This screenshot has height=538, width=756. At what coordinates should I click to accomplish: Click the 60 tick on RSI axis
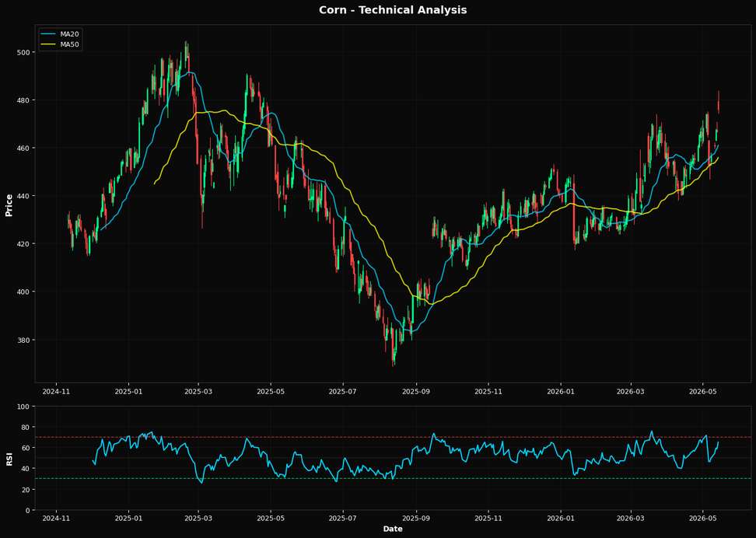point(26,448)
